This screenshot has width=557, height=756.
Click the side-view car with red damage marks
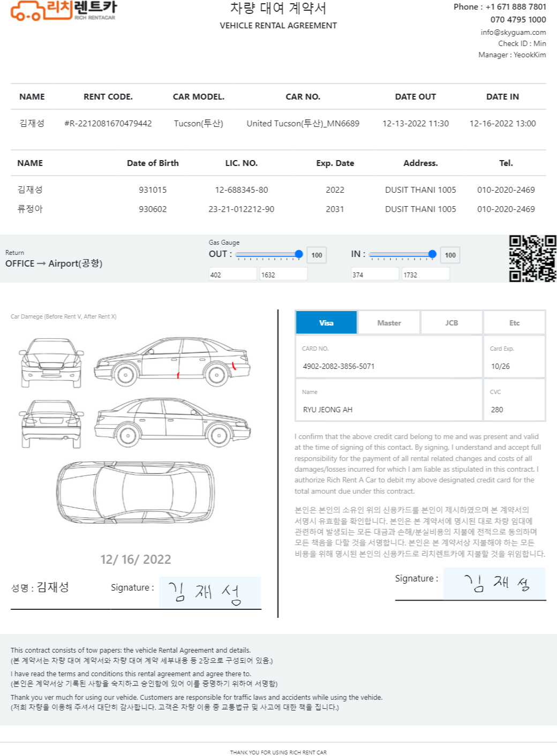(x=172, y=362)
